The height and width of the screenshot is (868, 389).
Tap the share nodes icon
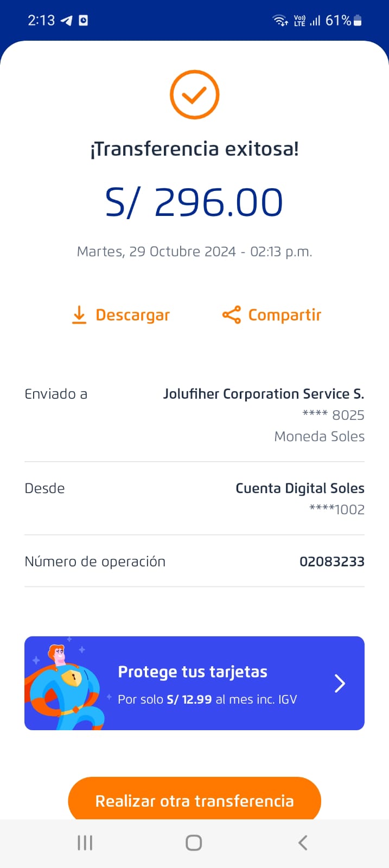coord(231,315)
